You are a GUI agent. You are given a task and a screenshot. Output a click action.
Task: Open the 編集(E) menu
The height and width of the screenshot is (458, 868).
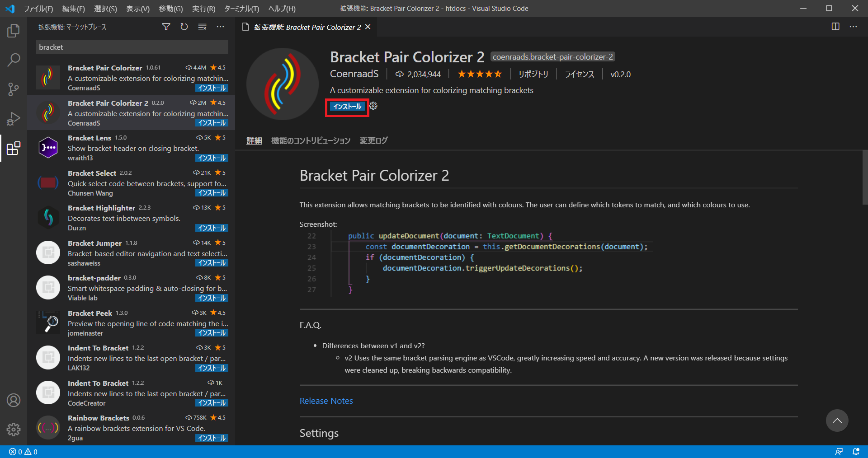coord(73,9)
